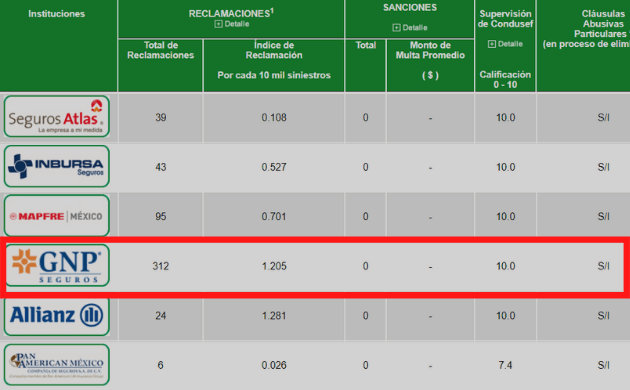Click the Total de Reclamaciones header
Screen dimensions: 630x390
(x=161, y=50)
